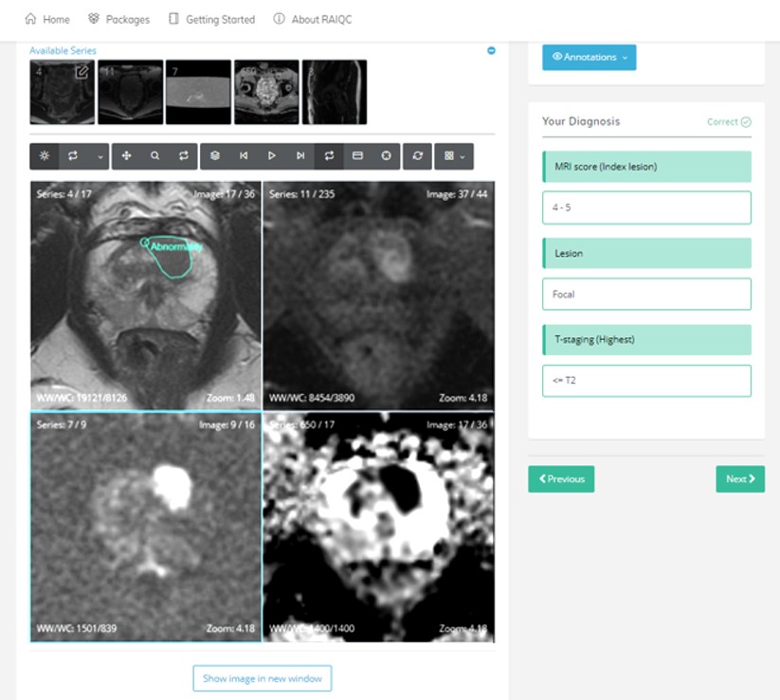Click the Image: 37 / 44 label
The width and height of the screenshot is (780, 700).
[457, 194]
